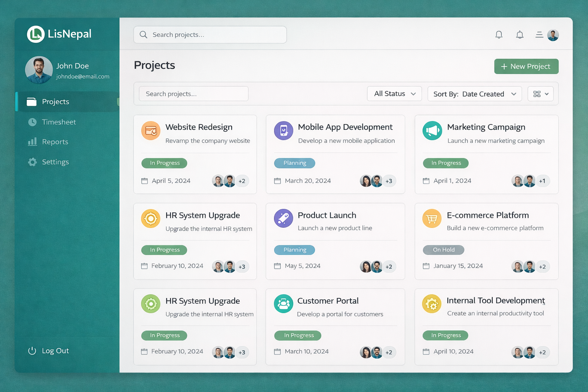Click the 'Launch a new product line' description
Screen dimensions: 588x392
[335, 228]
